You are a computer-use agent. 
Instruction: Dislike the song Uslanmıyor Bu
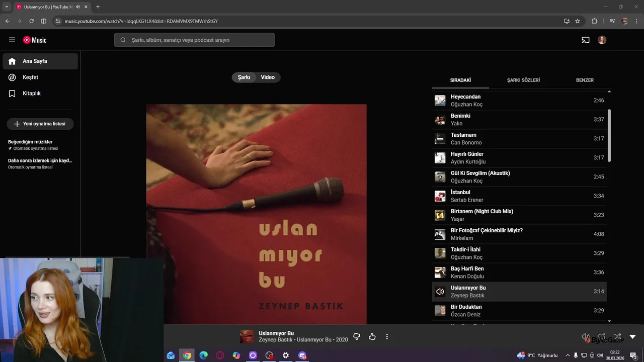pyautogui.click(x=357, y=336)
